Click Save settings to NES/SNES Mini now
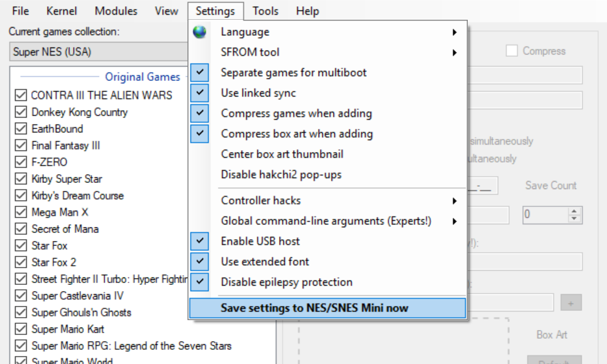Image resolution: width=607 pixels, height=364 pixels. 327,308
